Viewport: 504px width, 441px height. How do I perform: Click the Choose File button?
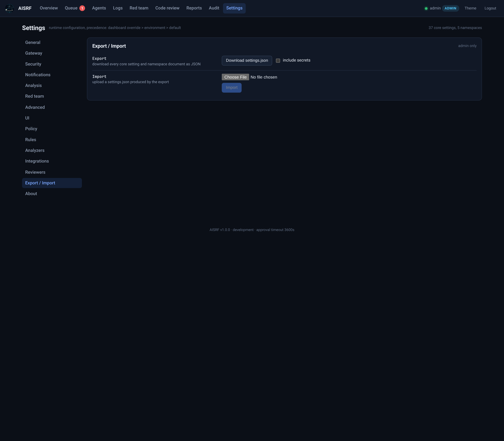[235, 77]
